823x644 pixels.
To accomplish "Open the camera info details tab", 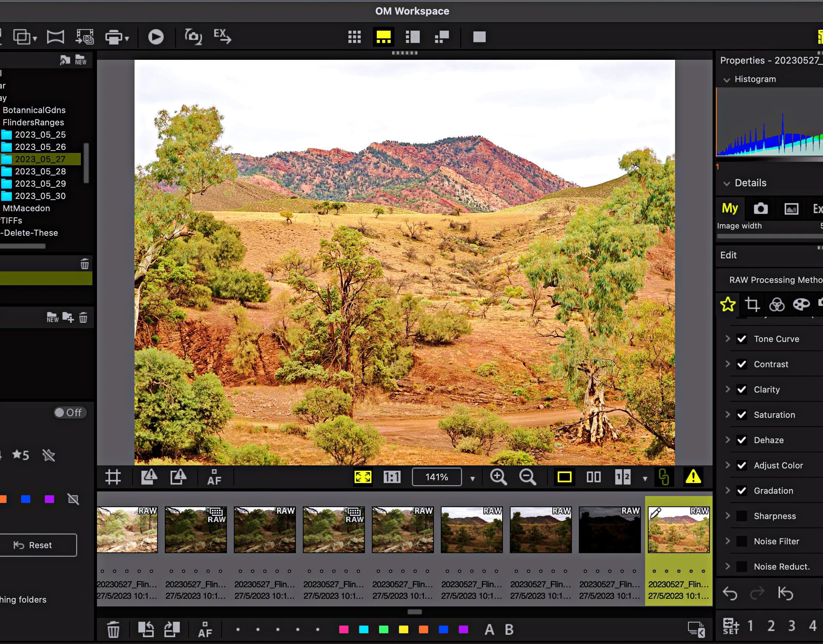I will pos(761,209).
